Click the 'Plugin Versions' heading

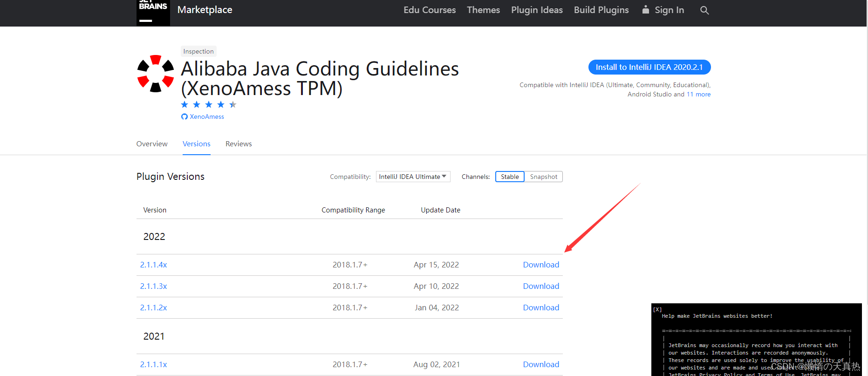click(171, 177)
